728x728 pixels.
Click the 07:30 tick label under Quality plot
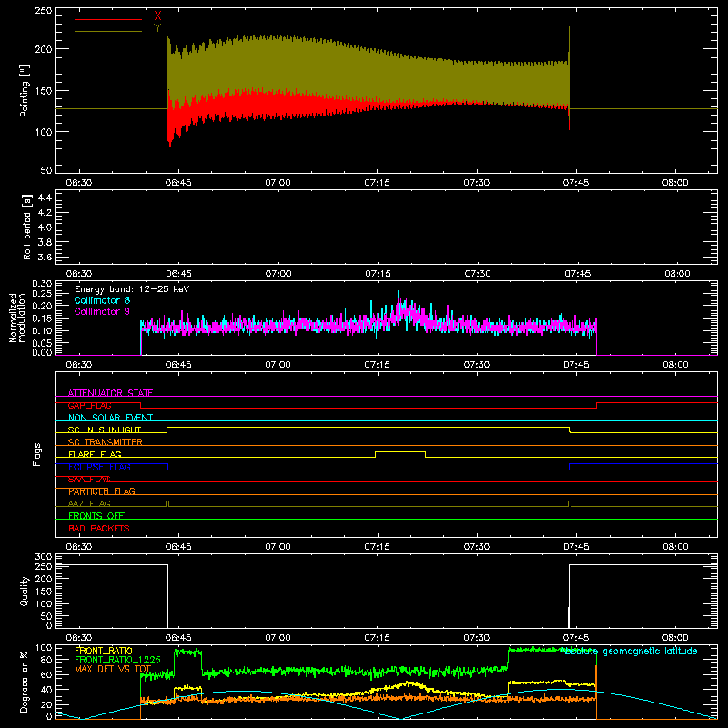click(x=476, y=638)
